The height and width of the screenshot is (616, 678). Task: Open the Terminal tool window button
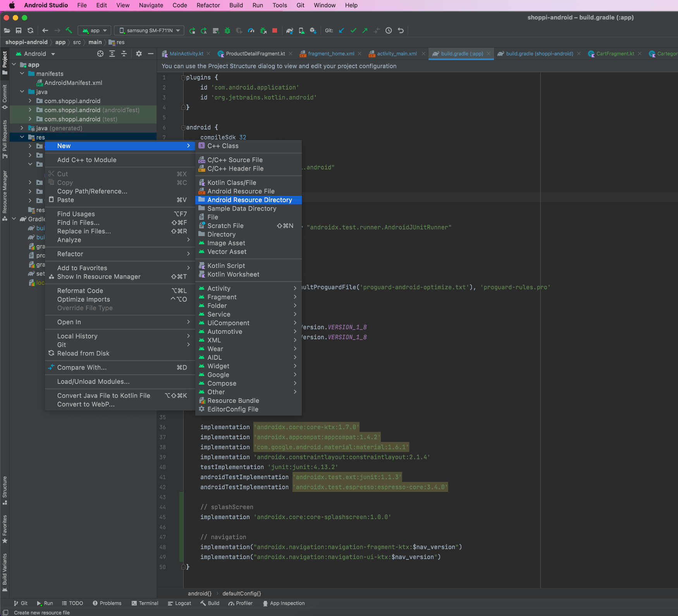[145, 603]
